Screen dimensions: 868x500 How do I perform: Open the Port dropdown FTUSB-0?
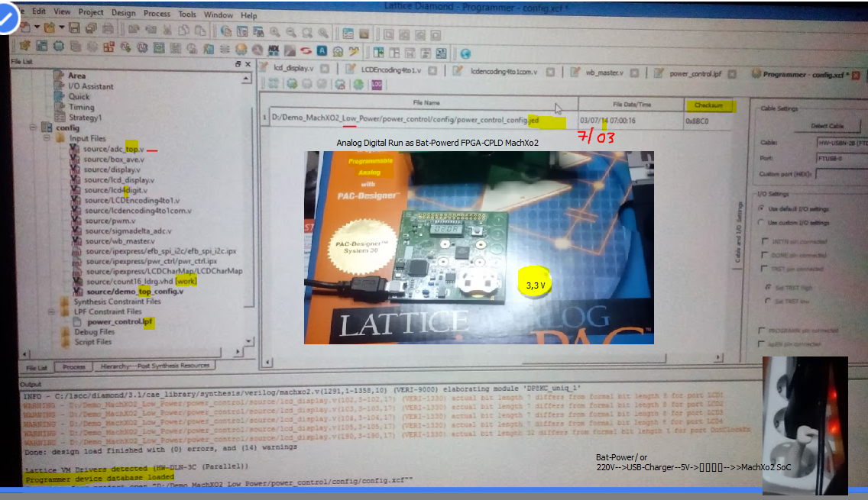coord(842,158)
